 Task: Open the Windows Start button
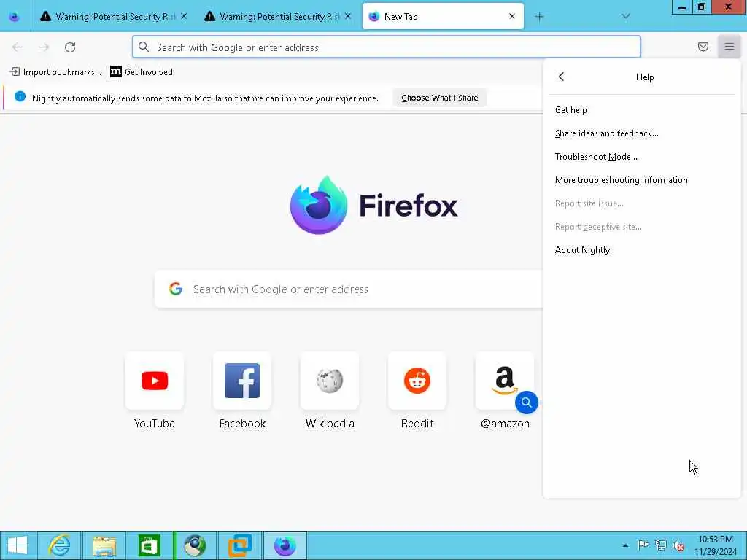point(18,545)
